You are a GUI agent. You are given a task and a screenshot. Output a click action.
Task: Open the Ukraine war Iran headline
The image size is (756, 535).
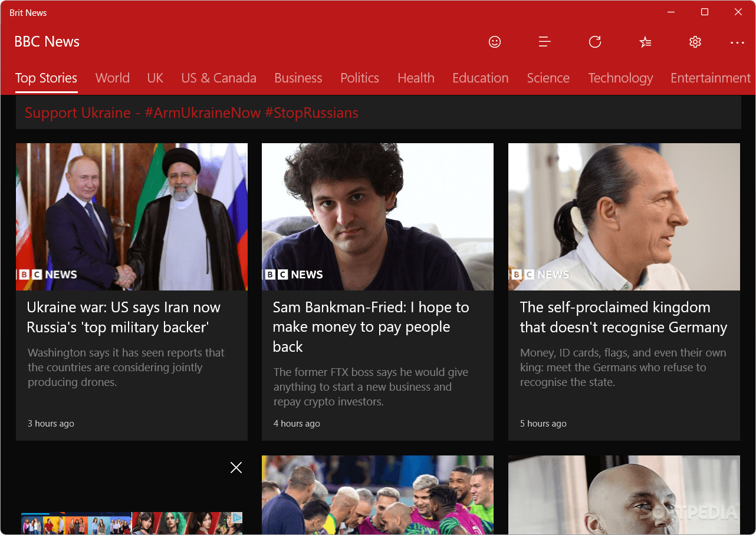click(123, 317)
